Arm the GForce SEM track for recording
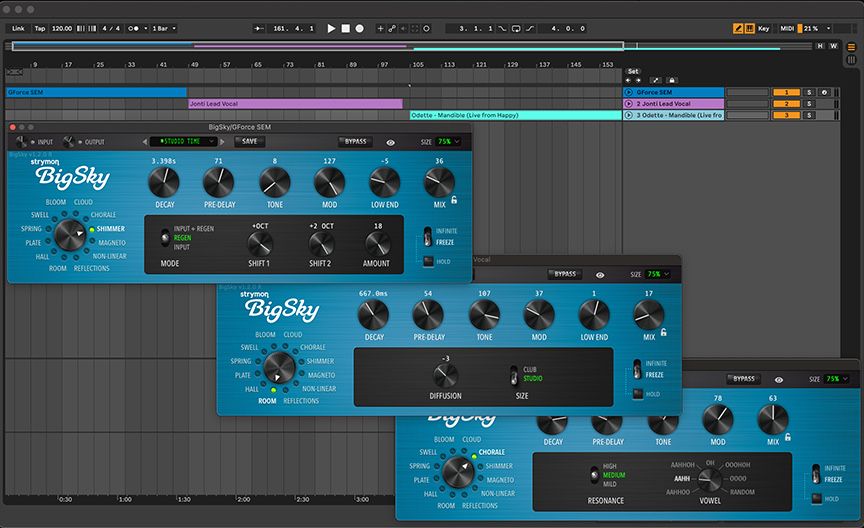 pos(824,93)
